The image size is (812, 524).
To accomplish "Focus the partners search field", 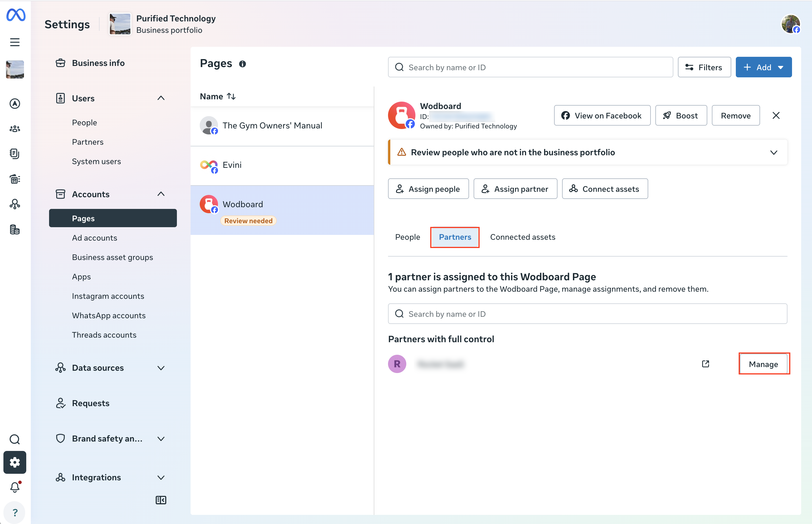I will pos(587,314).
